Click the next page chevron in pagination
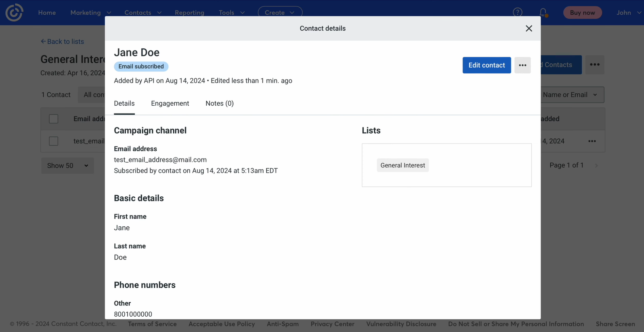Screen dimensions: 644x332 596,165
